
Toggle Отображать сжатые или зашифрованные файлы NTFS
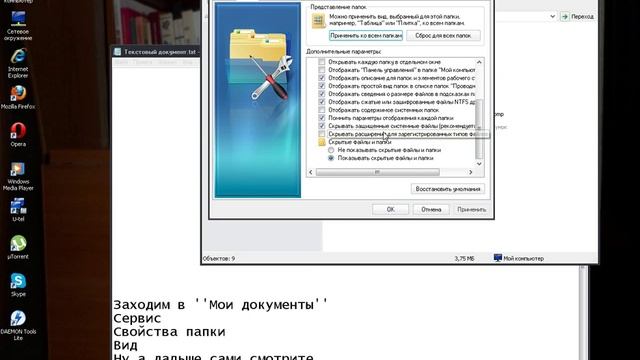tap(322, 102)
